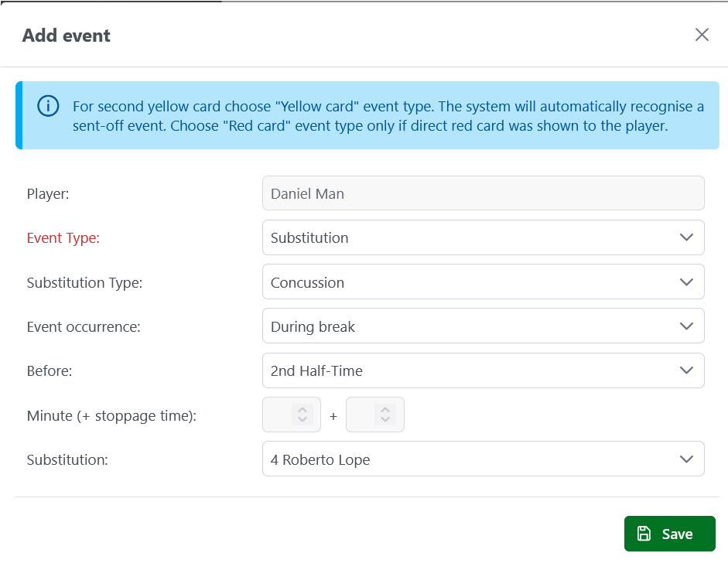
Task: Decrement the minute value with down arrow
Action: point(302,421)
